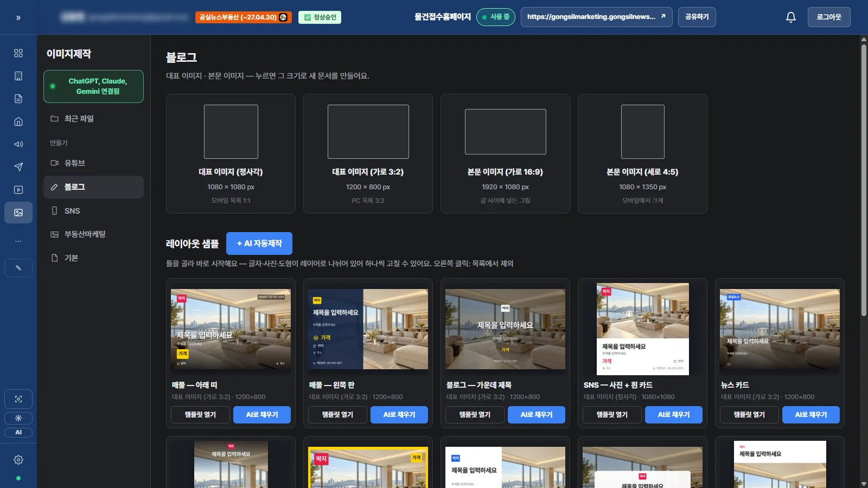868x488 pixels.
Task: Open the video play icon in the rail
Action: (x=18, y=190)
